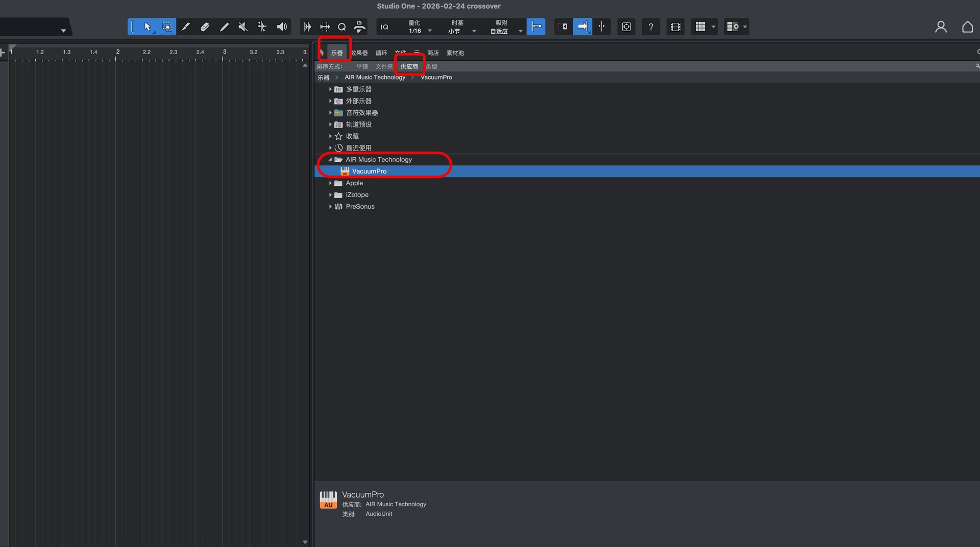Collapse the AIR Music Technology folder
The height and width of the screenshot is (547, 980).
[330, 160]
